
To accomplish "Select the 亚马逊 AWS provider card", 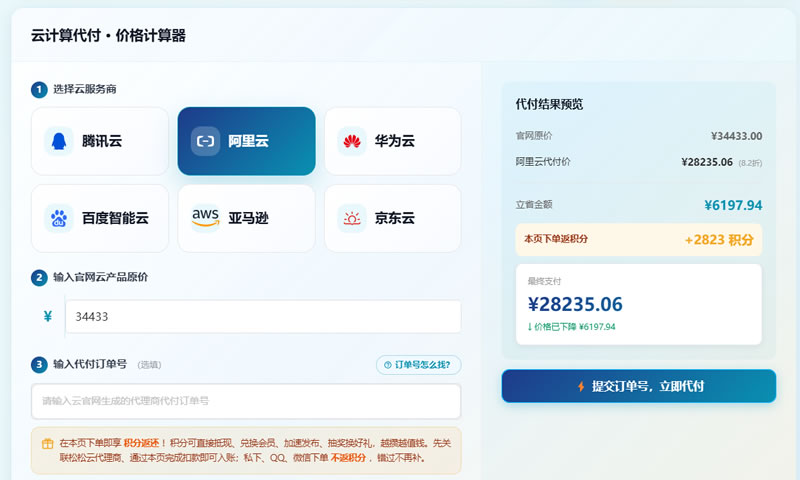I will (246, 218).
